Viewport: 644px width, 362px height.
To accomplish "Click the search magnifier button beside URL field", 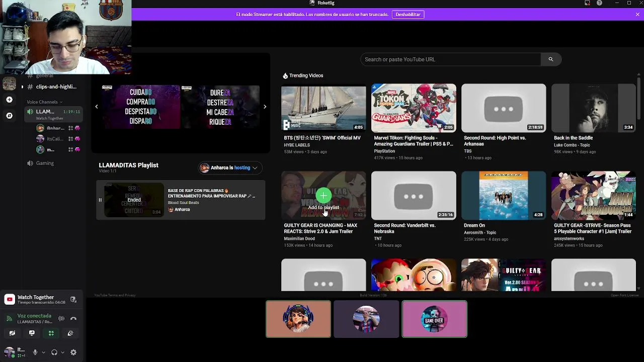I will (x=551, y=59).
